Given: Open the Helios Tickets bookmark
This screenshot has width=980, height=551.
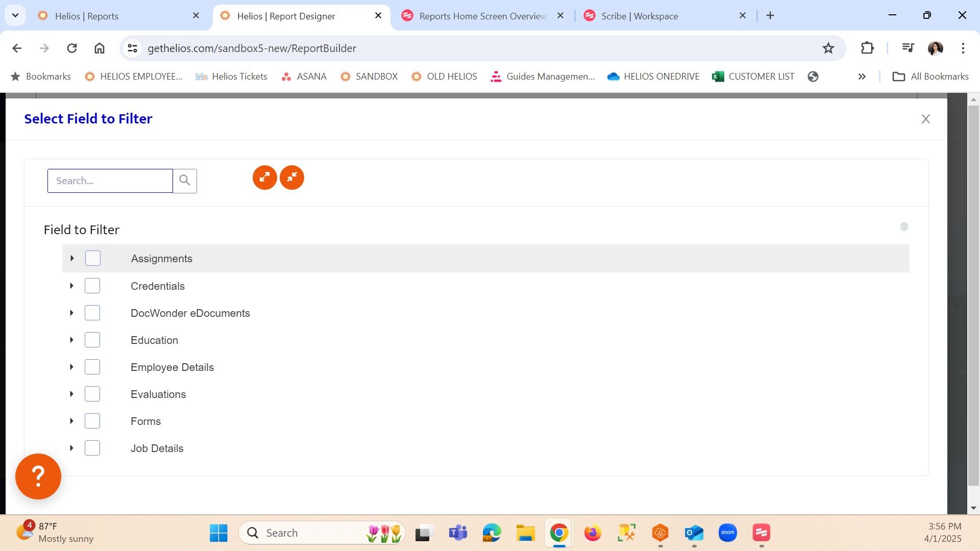Looking at the screenshot, I should click(x=232, y=77).
